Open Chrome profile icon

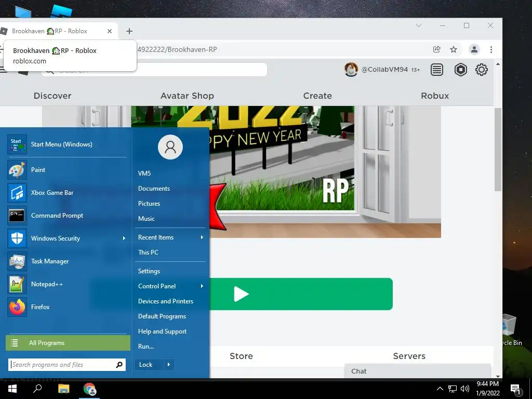474,49
